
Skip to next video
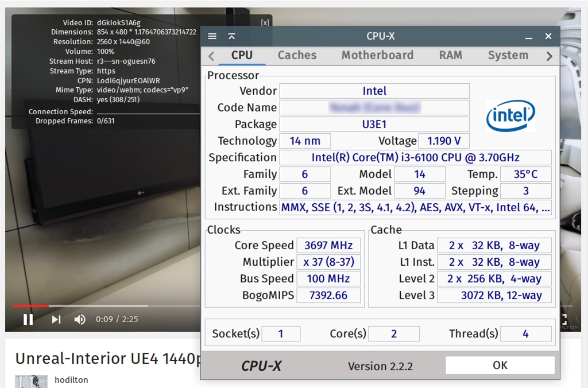(x=56, y=319)
